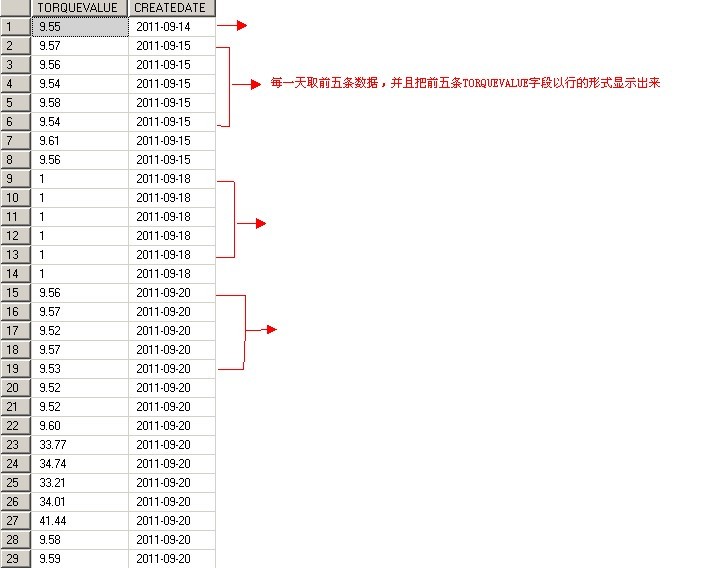Select row header number 1
Screen dimensions: 712x568
pos(15,27)
